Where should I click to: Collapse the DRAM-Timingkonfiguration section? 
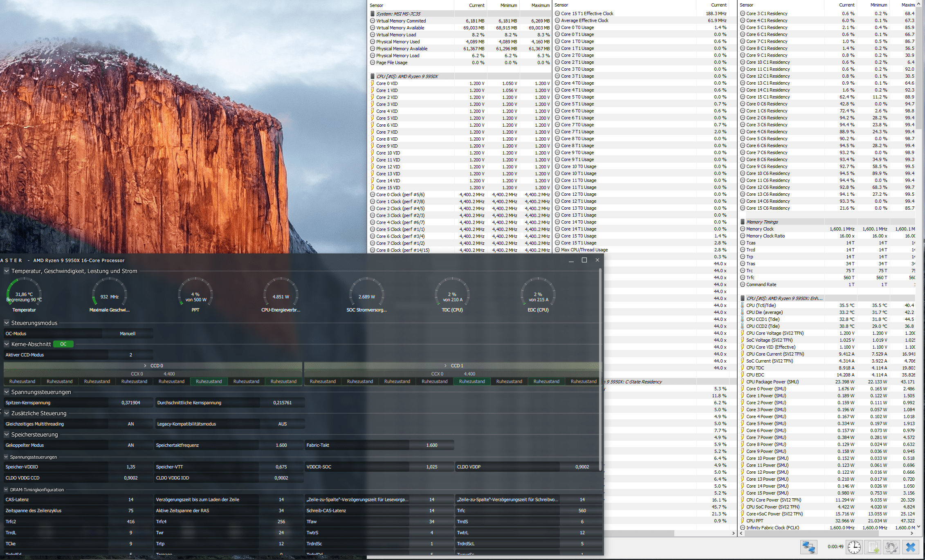(x=6, y=490)
